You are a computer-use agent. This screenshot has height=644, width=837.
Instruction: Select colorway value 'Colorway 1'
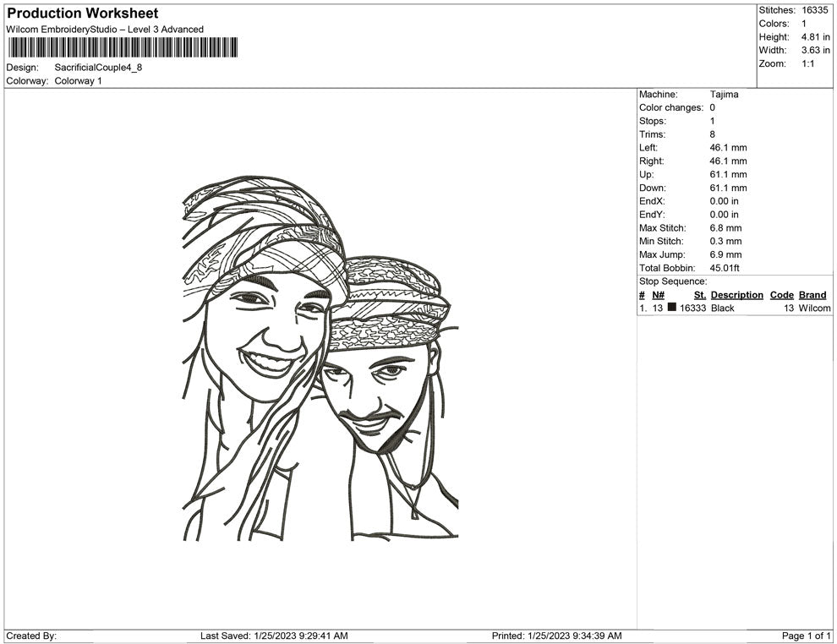[78, 80]
